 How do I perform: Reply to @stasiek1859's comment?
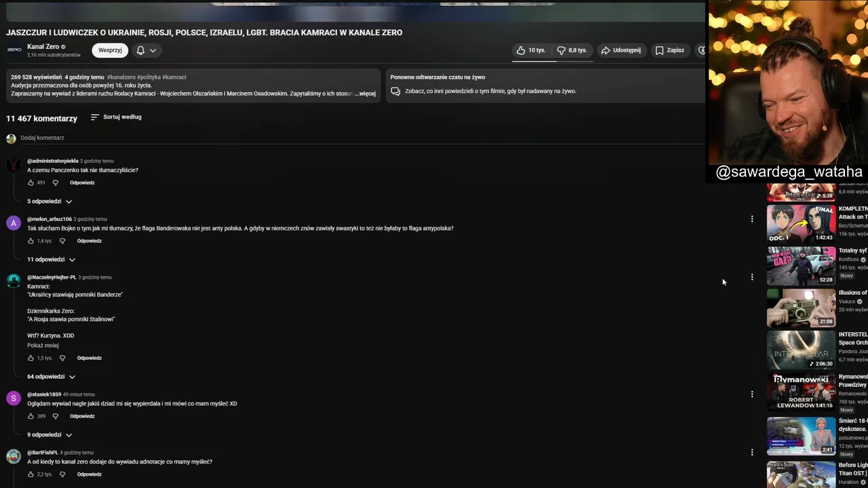(82, 417)
